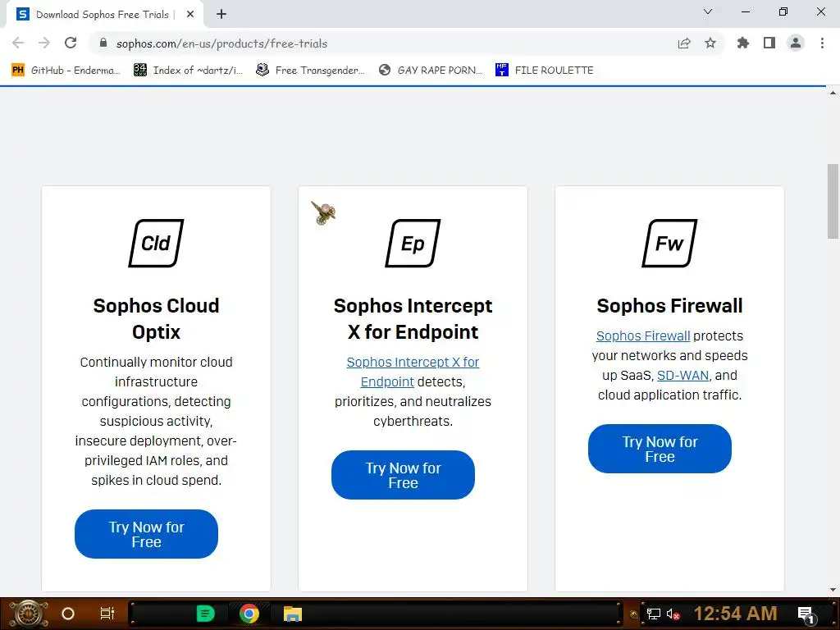Open GitHub - Enderma... bookmark
The height and width of the screenshot is (630, 840).
[x=66, y=71]
